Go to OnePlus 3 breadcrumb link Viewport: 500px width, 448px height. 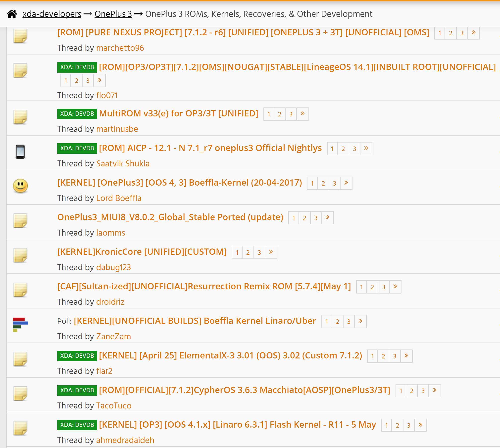tap(113, 14)
